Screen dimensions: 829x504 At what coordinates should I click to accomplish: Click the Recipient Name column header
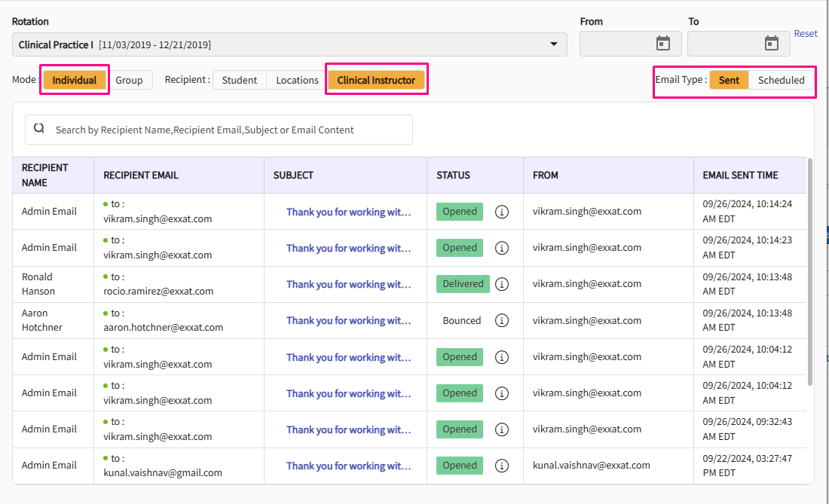coord(54,175)
